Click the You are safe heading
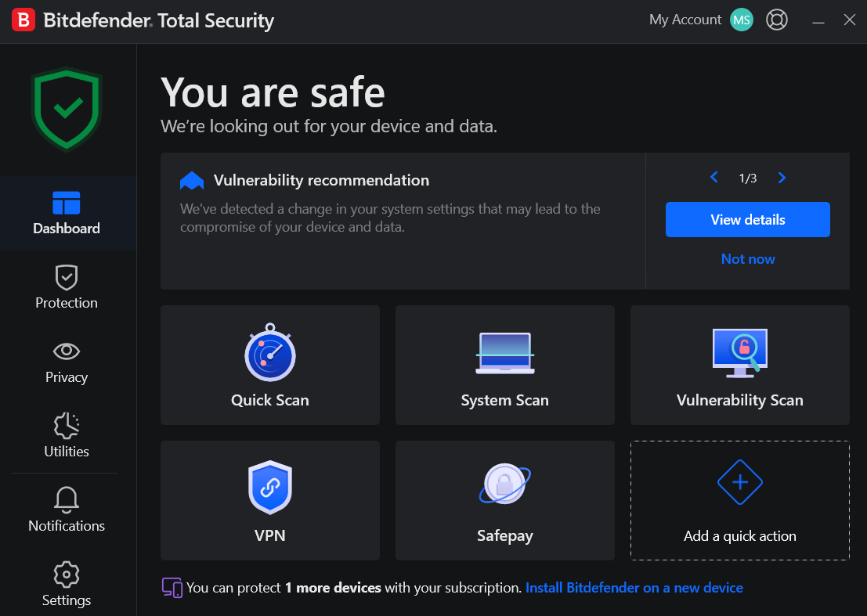This screenshot has width=867, height=616. point(273,92)
